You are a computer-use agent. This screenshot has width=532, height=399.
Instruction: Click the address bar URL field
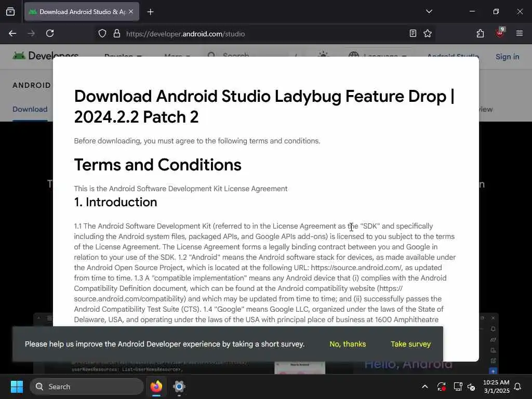coord(264,34)
